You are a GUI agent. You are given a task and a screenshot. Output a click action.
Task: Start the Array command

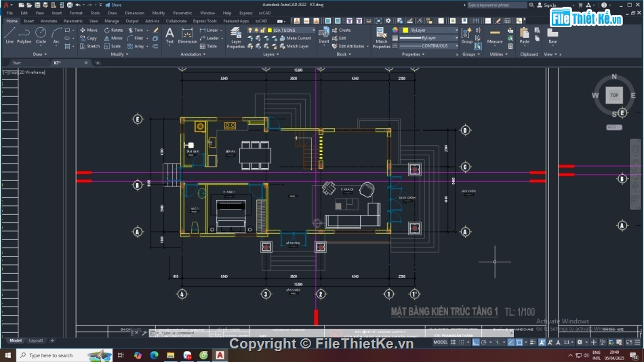[x=136, y=46]
